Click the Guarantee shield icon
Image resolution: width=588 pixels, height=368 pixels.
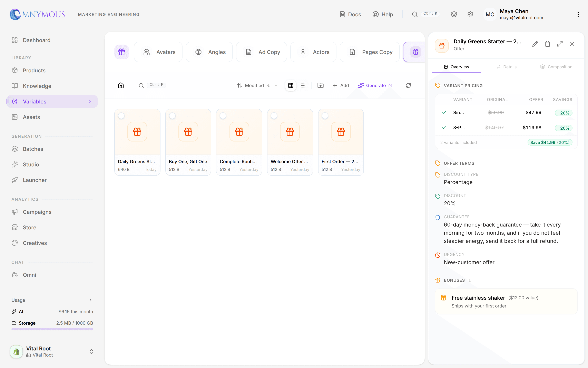pos(438,217)
